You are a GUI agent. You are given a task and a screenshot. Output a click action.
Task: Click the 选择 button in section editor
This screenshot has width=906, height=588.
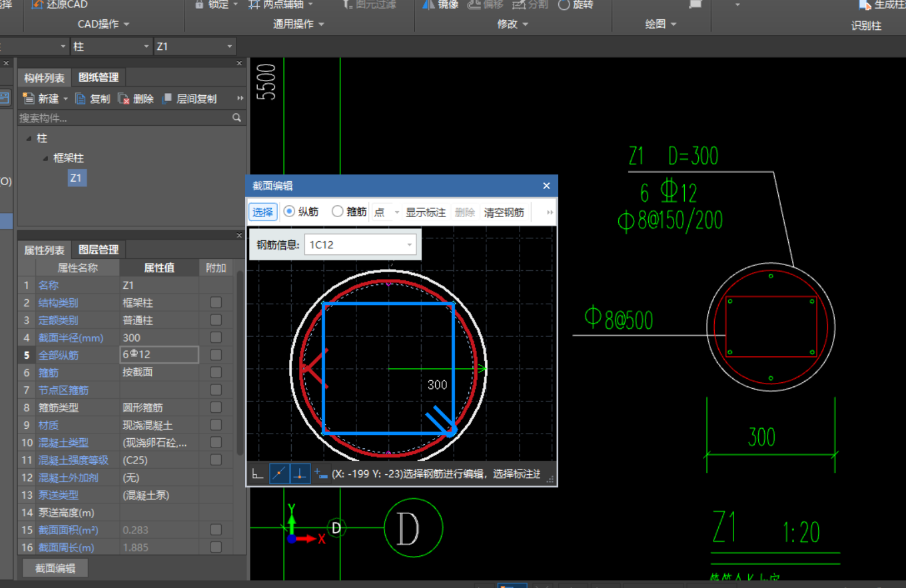tap(262, 212)
